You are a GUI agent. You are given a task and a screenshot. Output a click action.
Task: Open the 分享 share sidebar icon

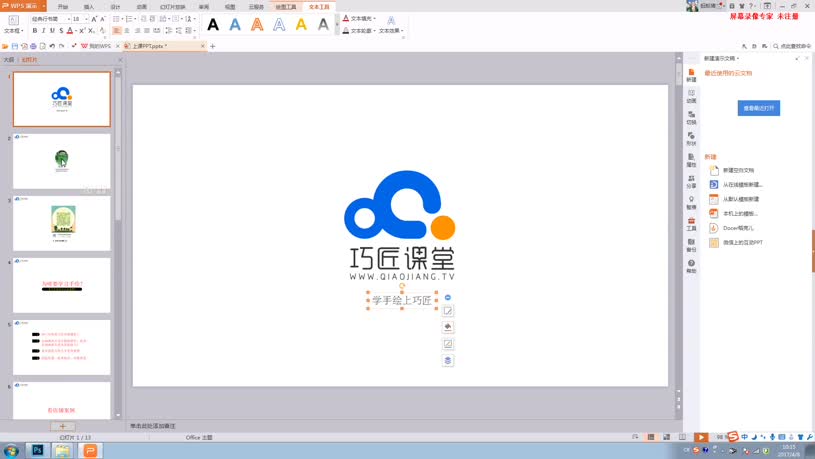[691, 181]
